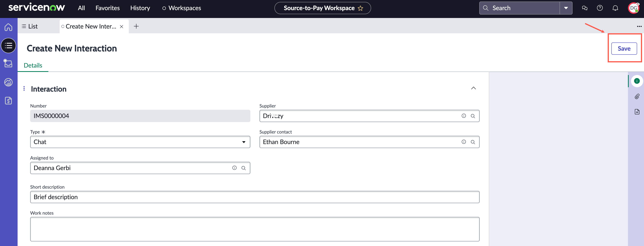This screenshot has height=246, width=644.
Task: Open the List view sidebar icon
Action: click(8, 46)
